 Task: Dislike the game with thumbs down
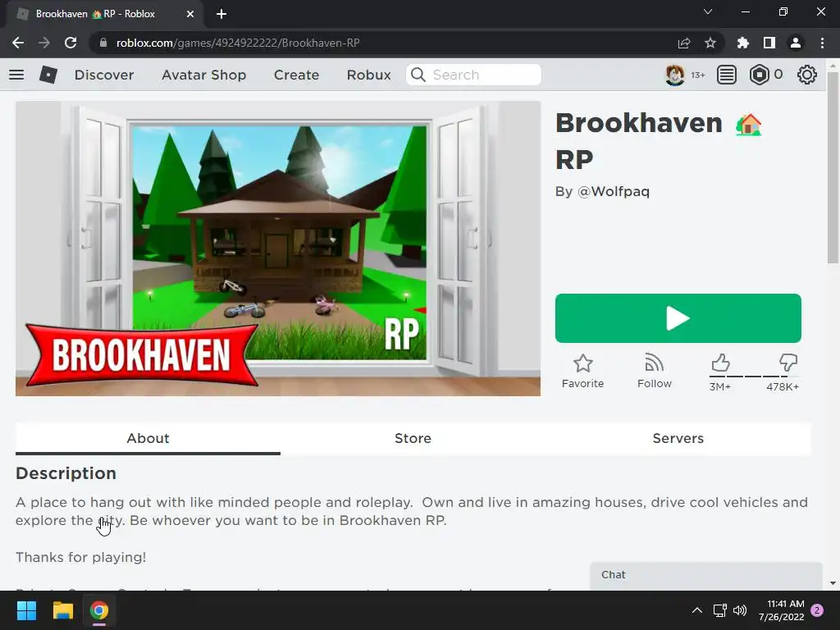click(787, 363)
